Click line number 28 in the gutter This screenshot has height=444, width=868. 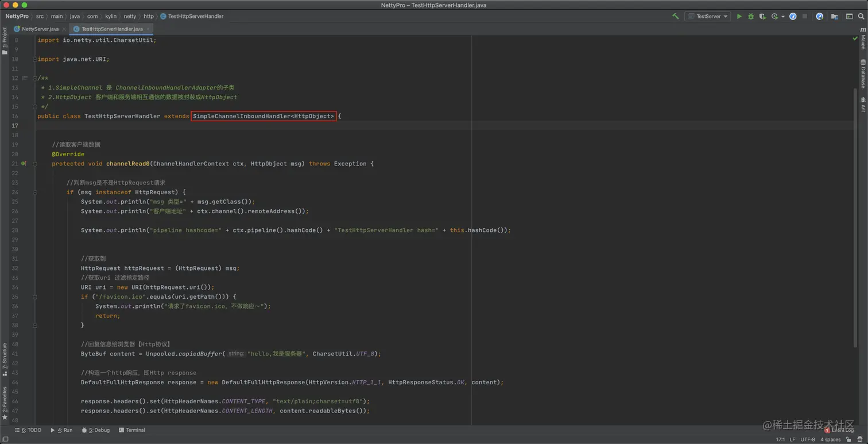tap(15, 230)
